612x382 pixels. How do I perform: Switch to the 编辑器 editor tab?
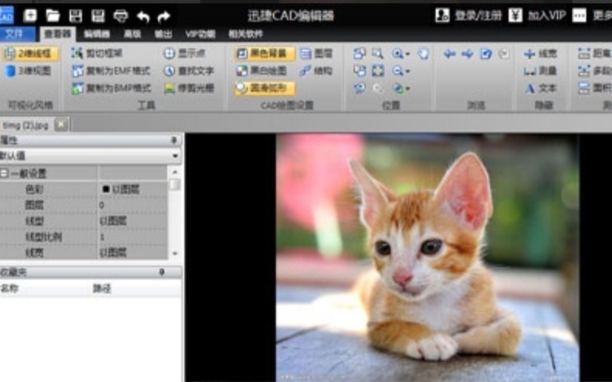pos(96,34)
